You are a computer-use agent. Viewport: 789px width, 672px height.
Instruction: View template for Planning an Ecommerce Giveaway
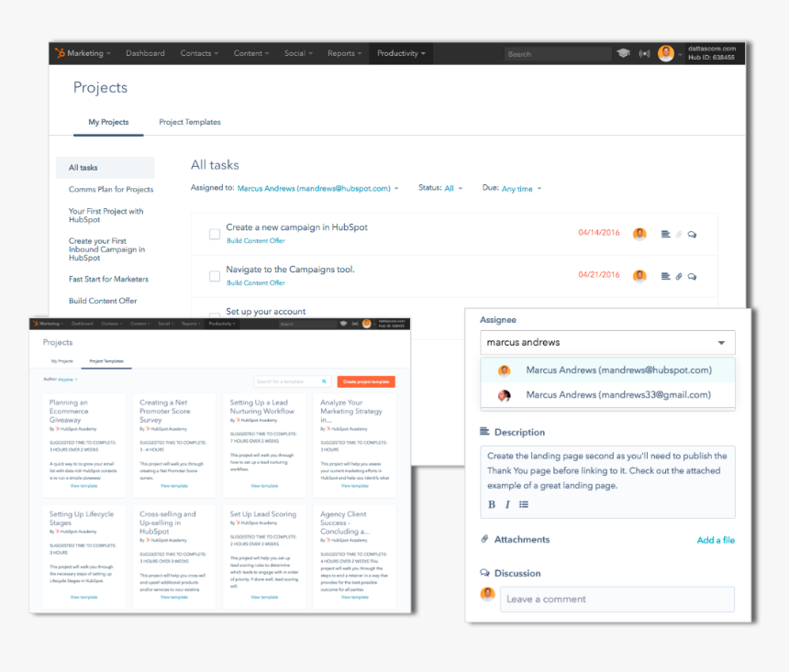pos(84,486)
